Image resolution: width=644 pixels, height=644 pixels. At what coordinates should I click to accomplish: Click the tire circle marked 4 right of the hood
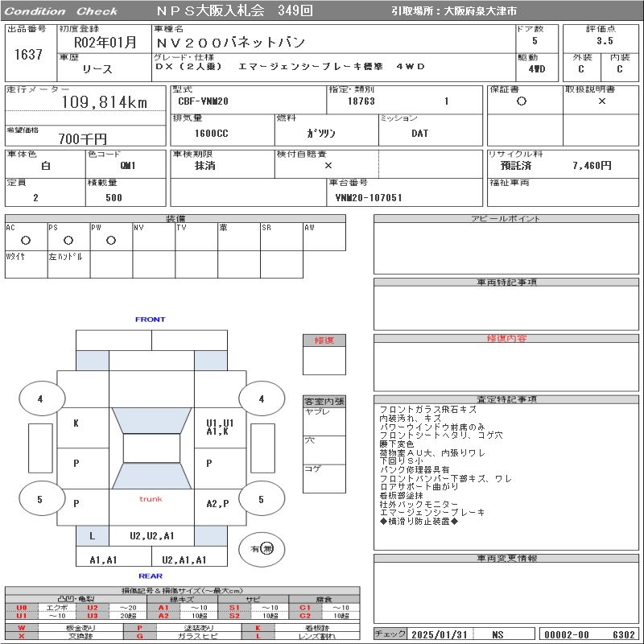(x=261, y=398)
